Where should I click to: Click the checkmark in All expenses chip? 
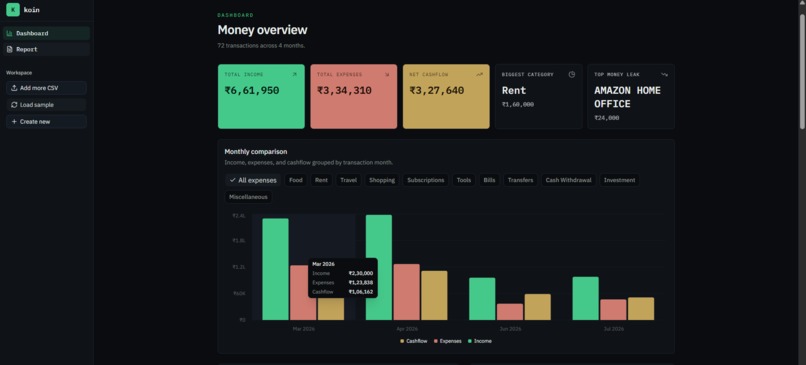[232, 180]
